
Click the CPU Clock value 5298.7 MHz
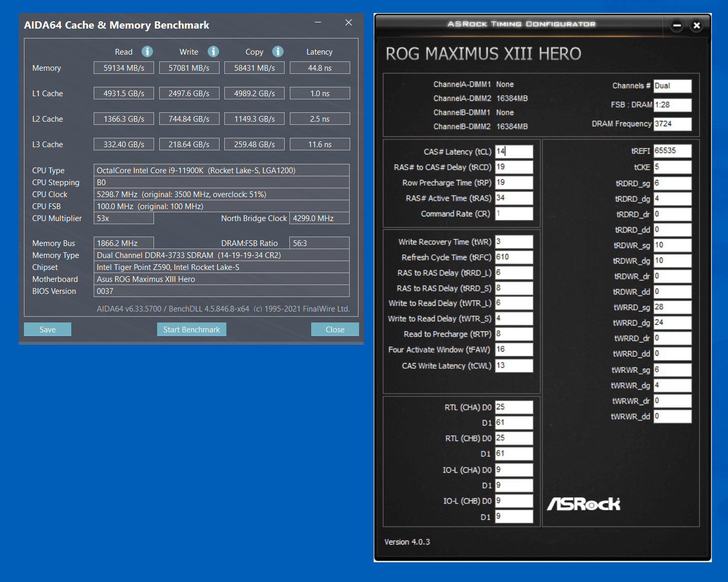[x=221, y=195]
